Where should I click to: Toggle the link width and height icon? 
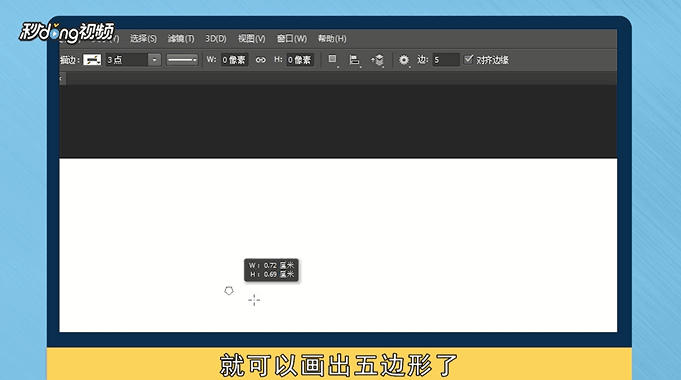261,60
